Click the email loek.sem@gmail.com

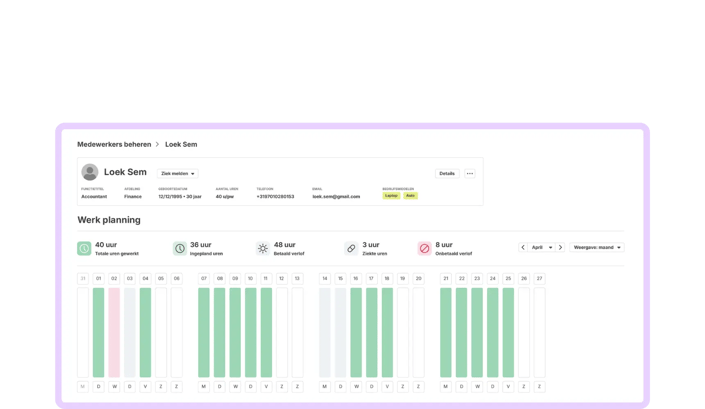click(336, 196)
